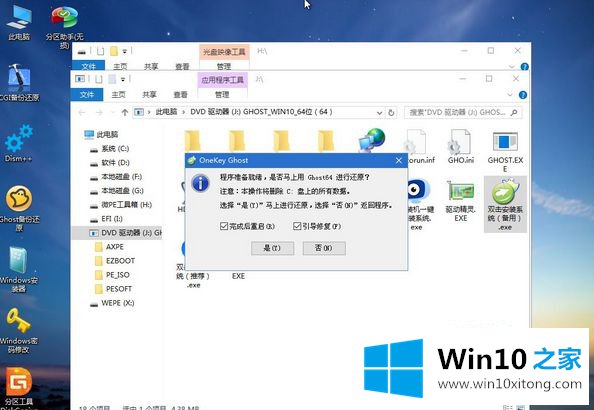Launch CGI备份还原 desktop shortcut
594x410 pixels.
point(19,83)
